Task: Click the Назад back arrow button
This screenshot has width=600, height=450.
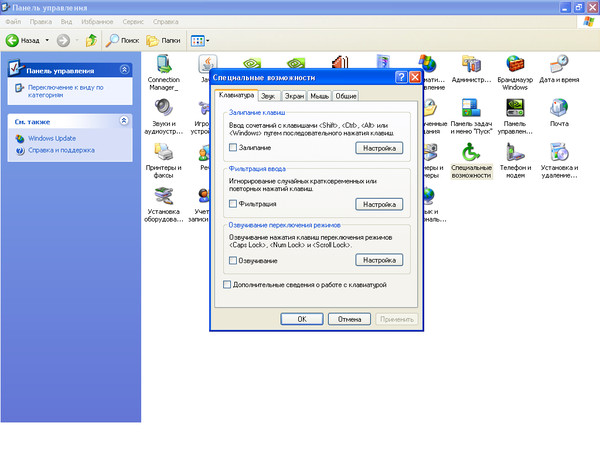Action: (23, 40)
